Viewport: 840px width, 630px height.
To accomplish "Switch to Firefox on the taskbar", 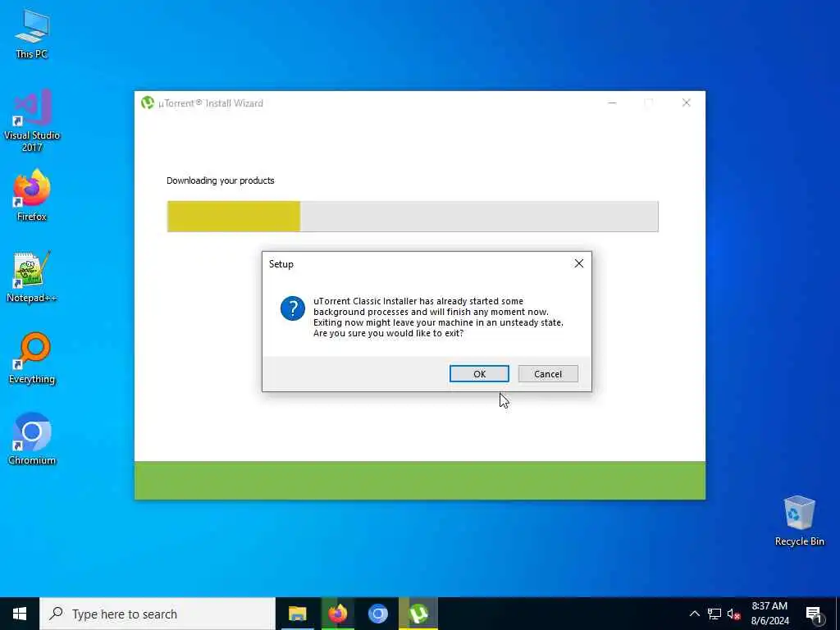I will pyautogui.click(x=337, y=614).
